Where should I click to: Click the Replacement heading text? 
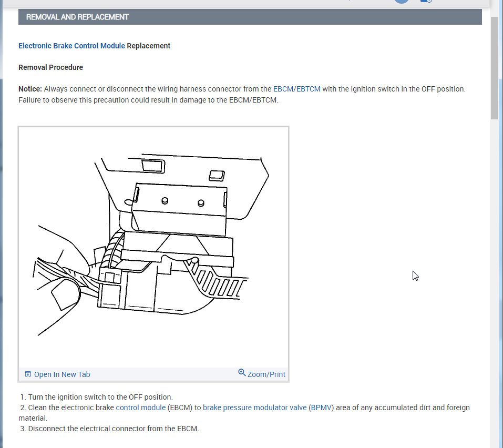[148, 46]
